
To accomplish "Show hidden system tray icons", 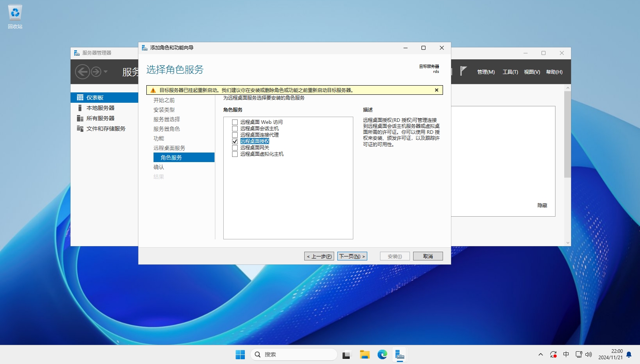I will (540, 354).
